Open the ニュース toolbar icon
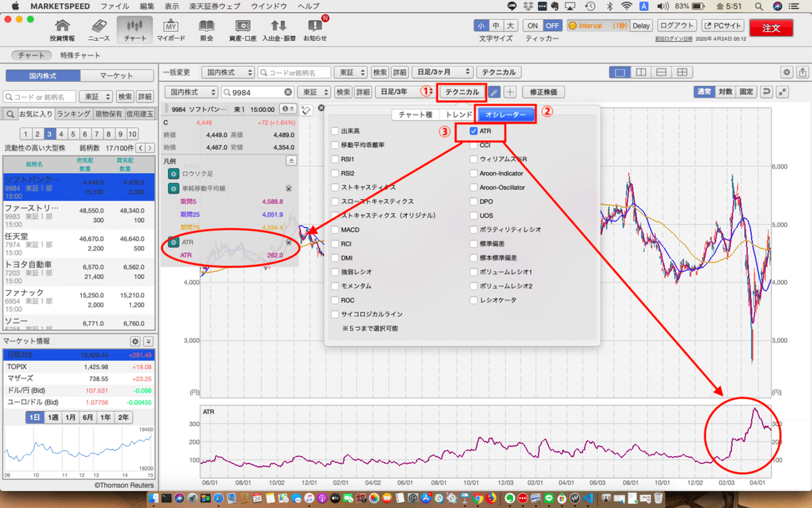The width and height of the screenshot is (812, 508). pyautogui.click(x=99, y=30)
